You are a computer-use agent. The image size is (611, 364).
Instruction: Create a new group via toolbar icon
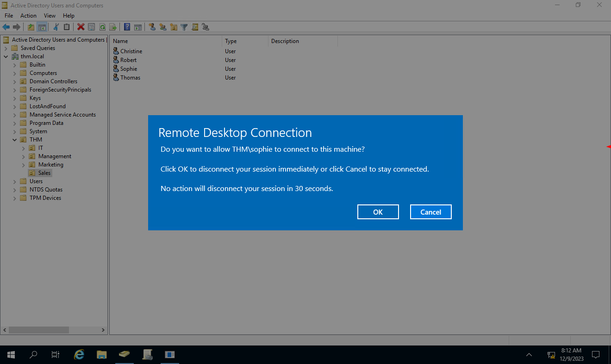click(163, 27)
